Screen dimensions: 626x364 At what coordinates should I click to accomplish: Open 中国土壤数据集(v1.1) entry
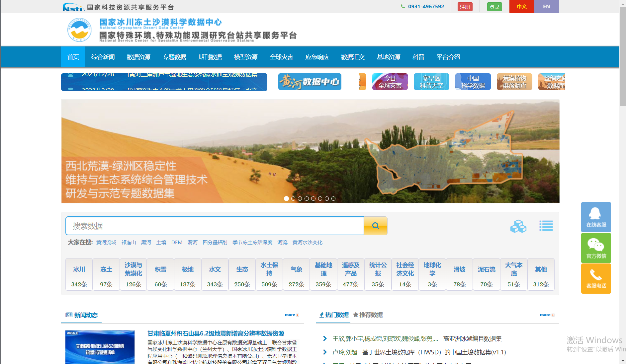pyautogui.click(x=434, y=352)
